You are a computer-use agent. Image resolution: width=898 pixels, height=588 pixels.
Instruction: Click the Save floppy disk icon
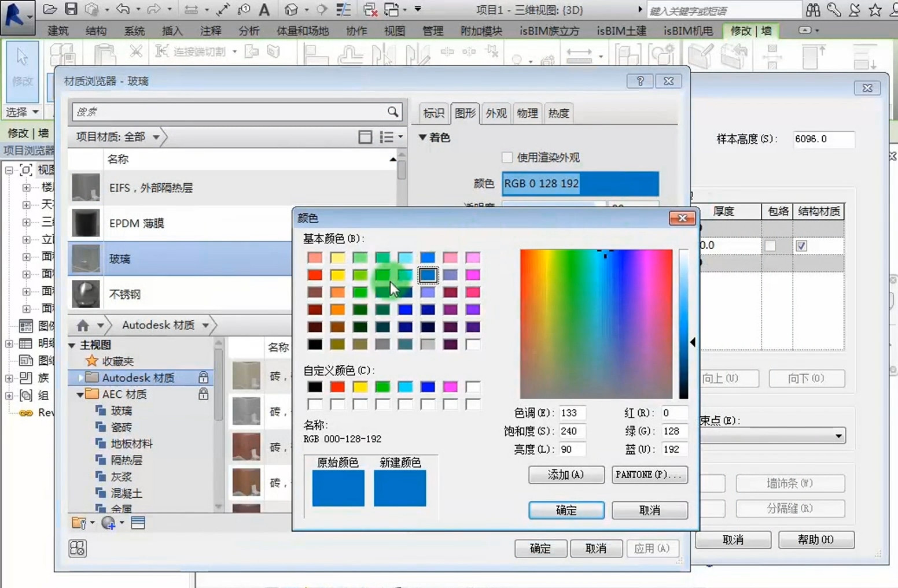coord(71,9)
